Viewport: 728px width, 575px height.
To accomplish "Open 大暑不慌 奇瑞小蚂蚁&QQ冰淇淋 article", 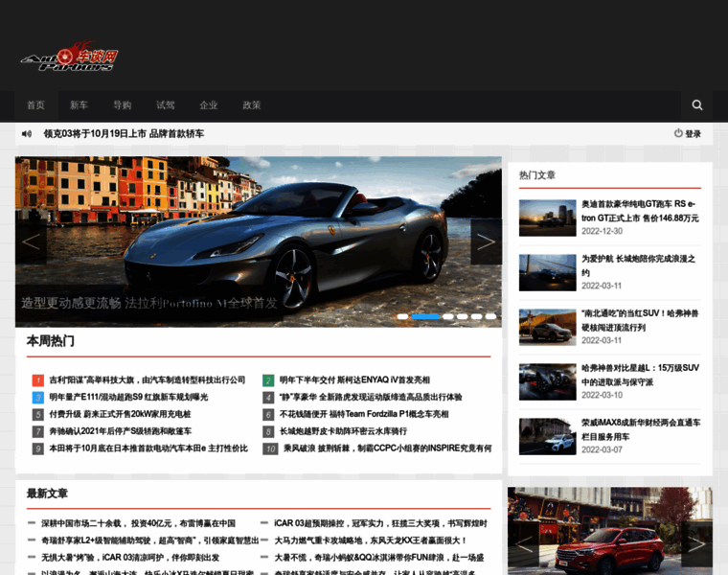I will click(x=379, y=558).
